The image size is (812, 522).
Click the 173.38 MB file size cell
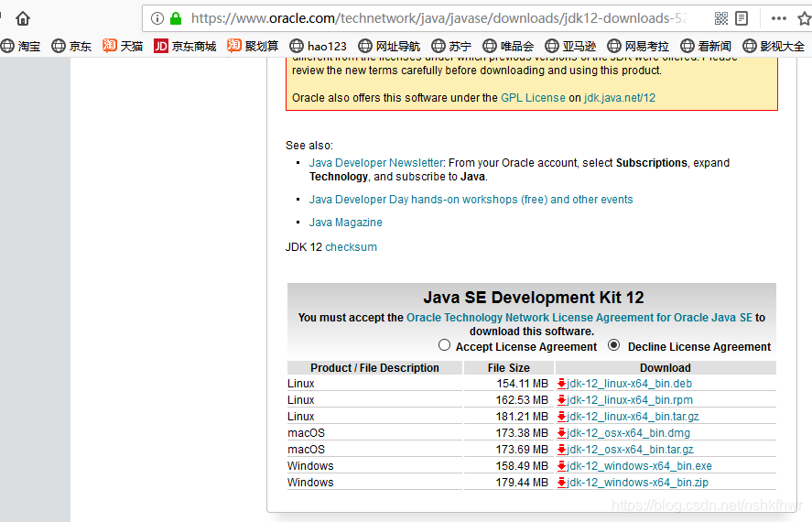click(522, 433)
